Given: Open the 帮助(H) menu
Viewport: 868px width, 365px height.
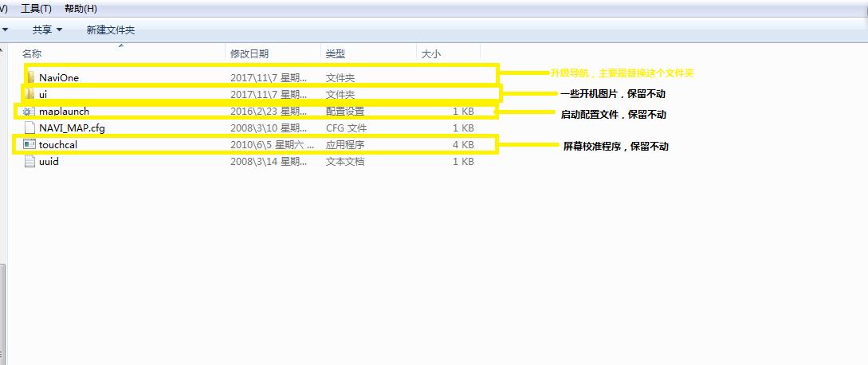Looking at the screenshot, I should coord(81,9).
